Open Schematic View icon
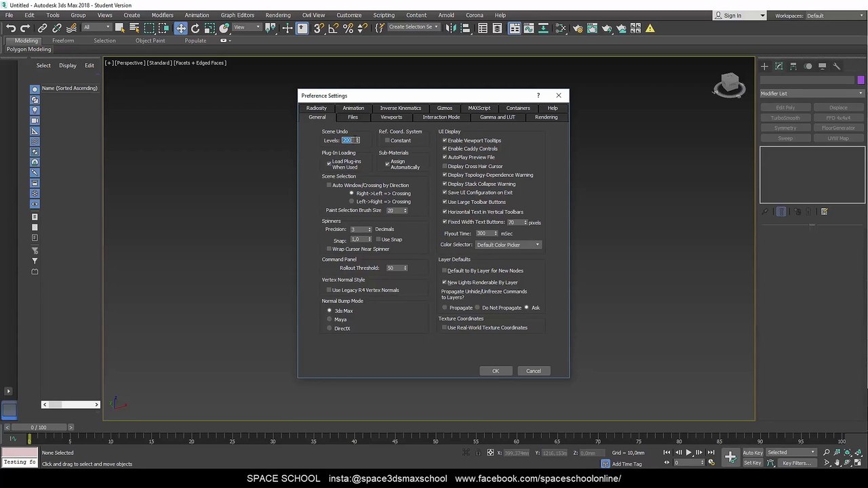868x488 pixels. [561, 28]
